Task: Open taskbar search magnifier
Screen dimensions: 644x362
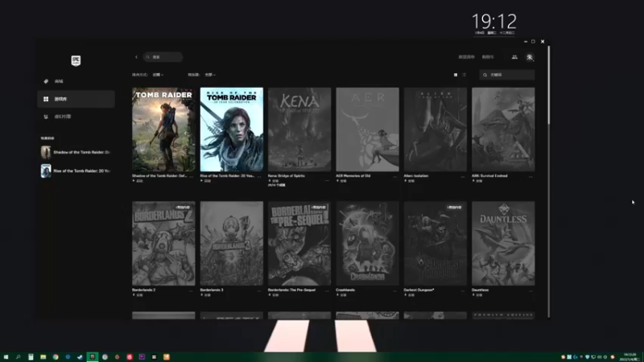Action: click(x=18, y=357)
